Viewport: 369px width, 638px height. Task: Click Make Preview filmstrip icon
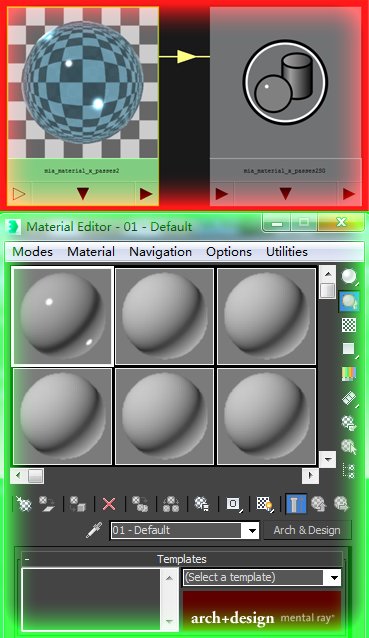click(349, 398)
